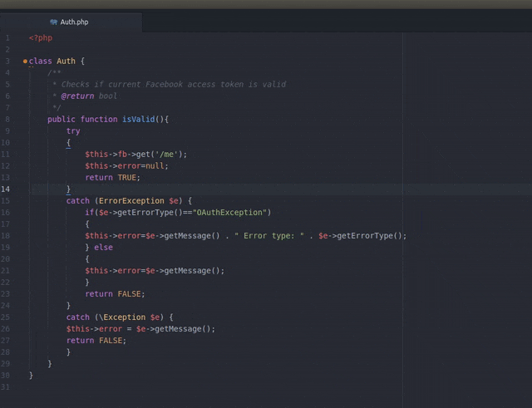
Task: Click line number 1 in the gutter
Action: 7,38
